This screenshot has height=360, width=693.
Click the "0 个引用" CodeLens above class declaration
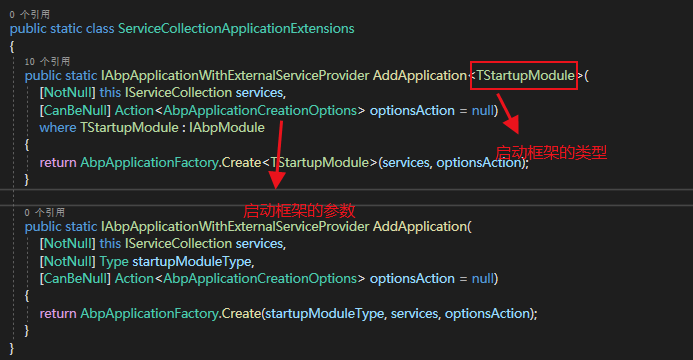[30, 15]
